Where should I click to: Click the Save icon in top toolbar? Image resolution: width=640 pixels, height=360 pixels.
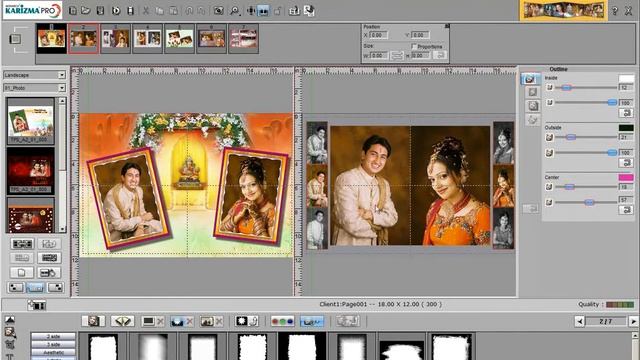pos(100,11)
